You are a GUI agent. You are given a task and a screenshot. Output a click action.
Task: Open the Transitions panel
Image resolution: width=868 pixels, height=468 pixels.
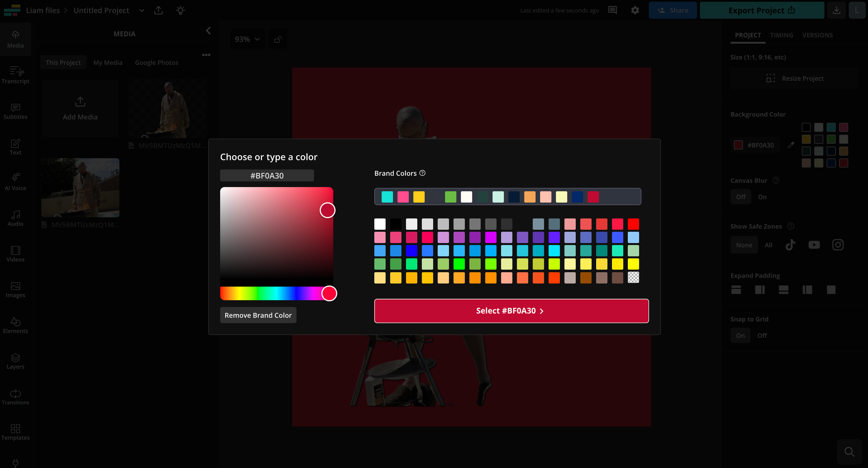point(16,396)
